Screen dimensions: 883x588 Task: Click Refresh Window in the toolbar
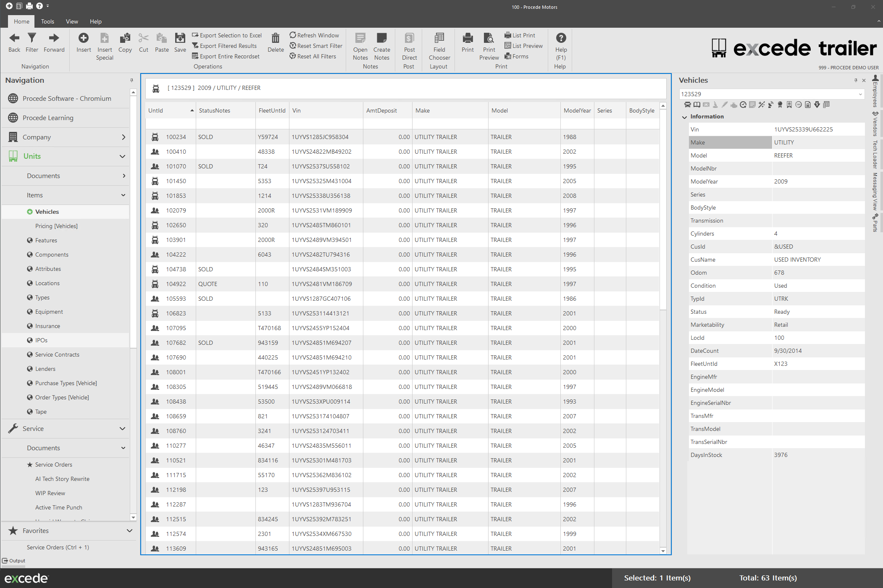314,35
